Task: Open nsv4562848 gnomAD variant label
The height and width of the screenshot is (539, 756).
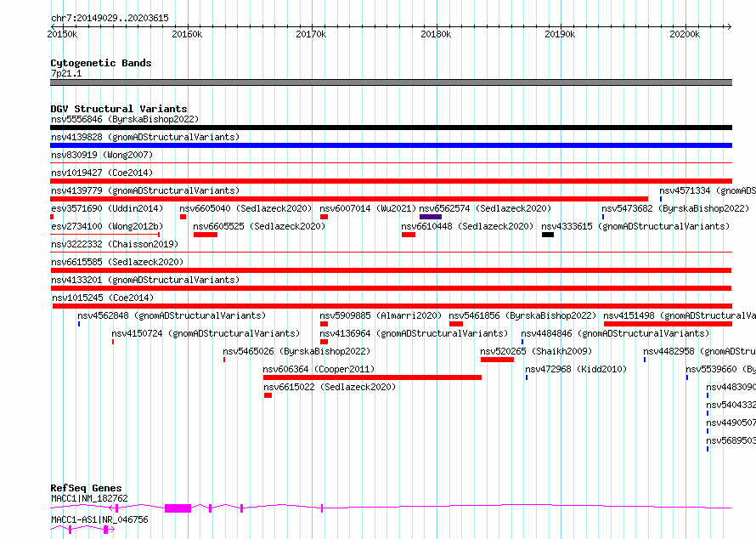Action: click(171, 315)
